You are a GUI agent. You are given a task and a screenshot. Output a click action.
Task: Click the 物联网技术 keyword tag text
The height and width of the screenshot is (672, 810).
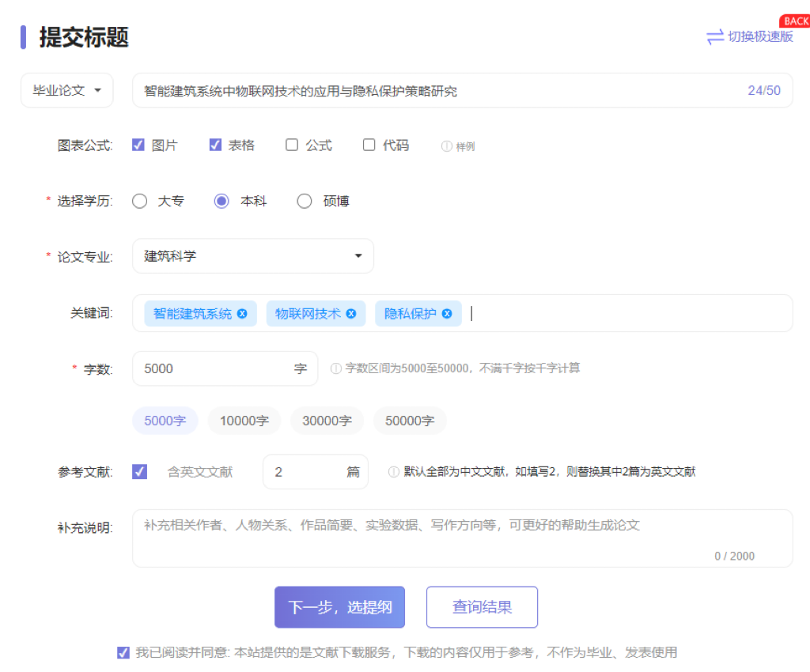308,314
